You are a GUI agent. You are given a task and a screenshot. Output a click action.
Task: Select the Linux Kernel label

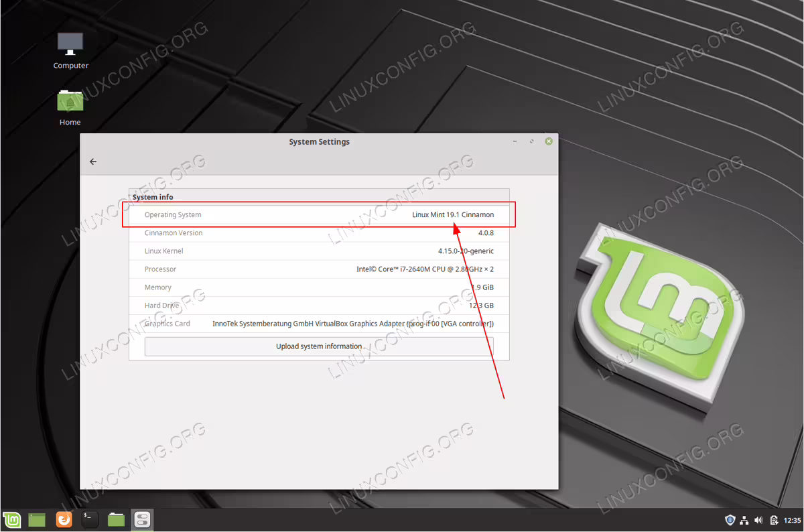pos(164,251)
